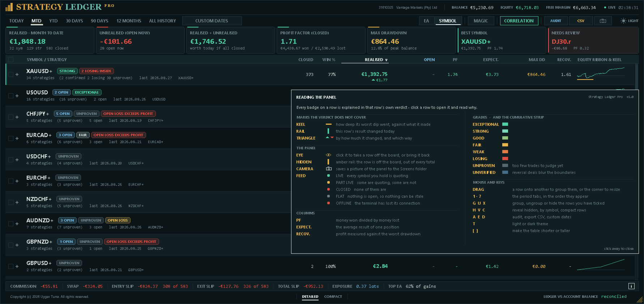Export the data as CSV
The height and width of the screenshot is (304, 644).
point(581,21)
